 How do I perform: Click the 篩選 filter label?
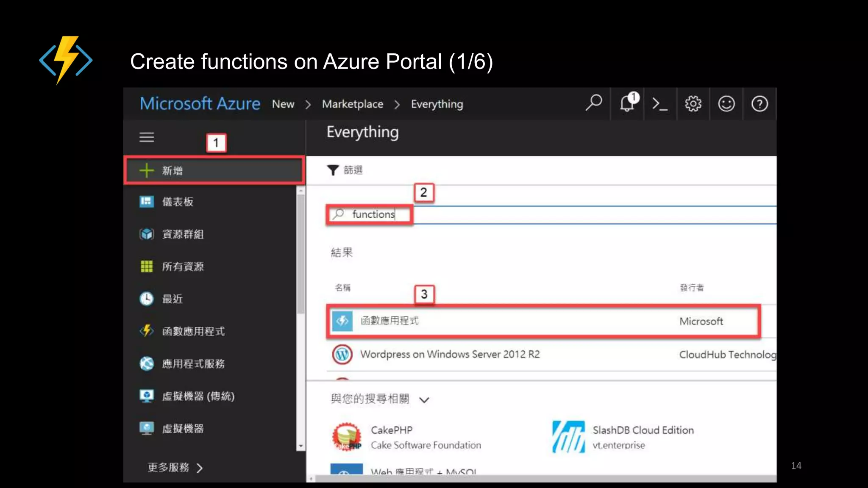coord(353,170)
